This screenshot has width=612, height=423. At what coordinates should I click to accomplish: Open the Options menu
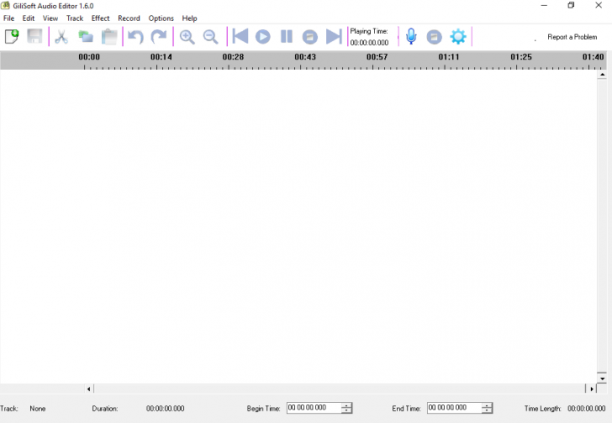tap(161, 18)
